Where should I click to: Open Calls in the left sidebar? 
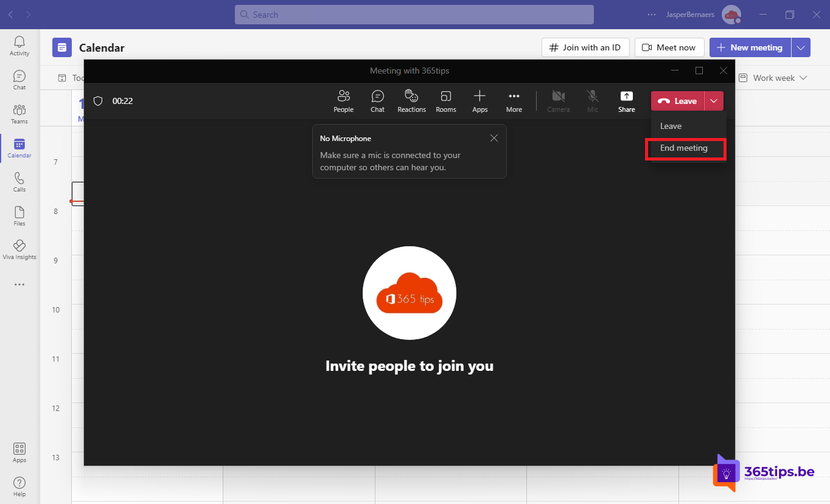click(19, 182)
